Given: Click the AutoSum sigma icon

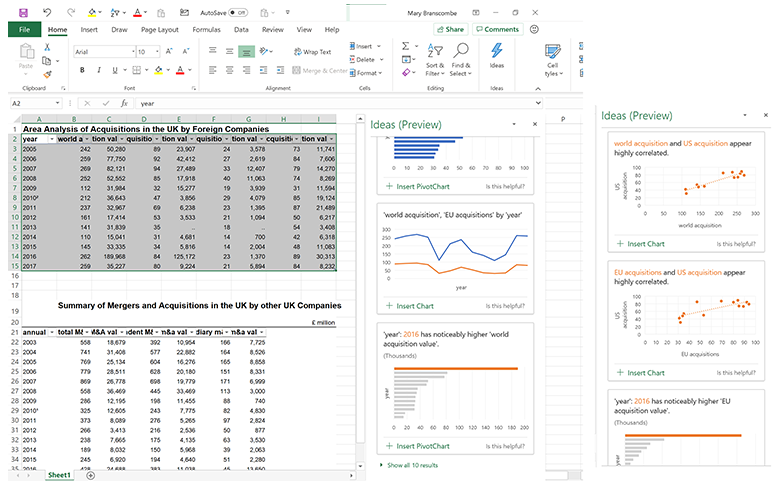Looking at the screenshot, I should pyautogui.click(x=405, y=46).
